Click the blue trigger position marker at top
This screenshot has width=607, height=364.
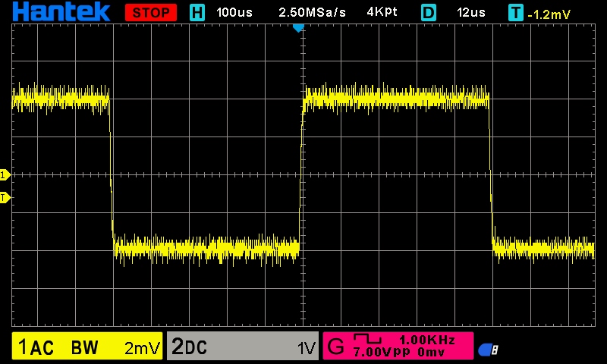[298, 28]
